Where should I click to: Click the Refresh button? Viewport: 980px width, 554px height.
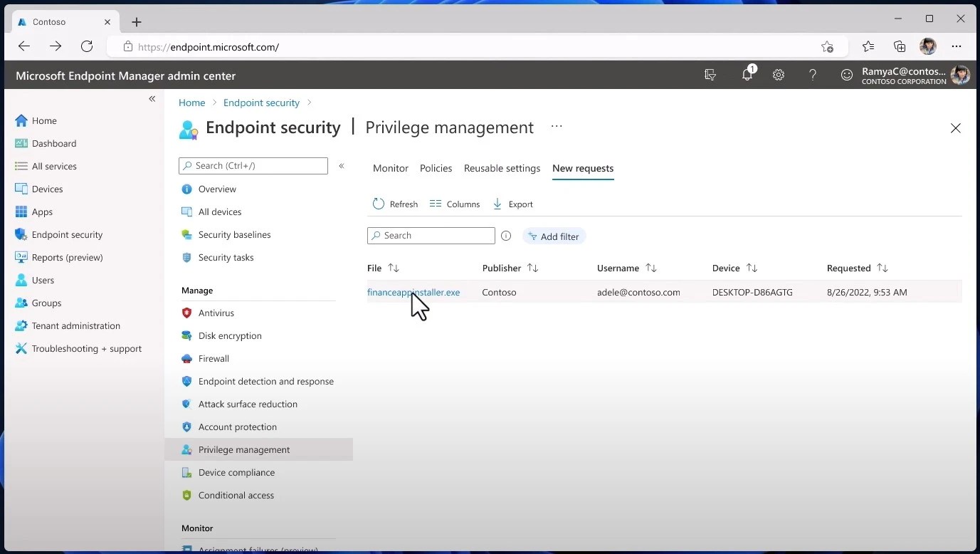click(x=395, y=204)
